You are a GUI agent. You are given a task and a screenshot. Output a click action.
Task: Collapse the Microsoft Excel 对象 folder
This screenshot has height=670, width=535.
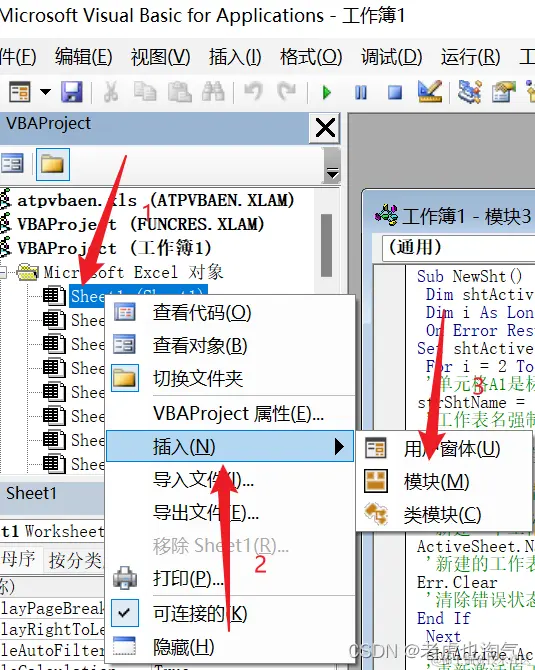click(3, 272)
